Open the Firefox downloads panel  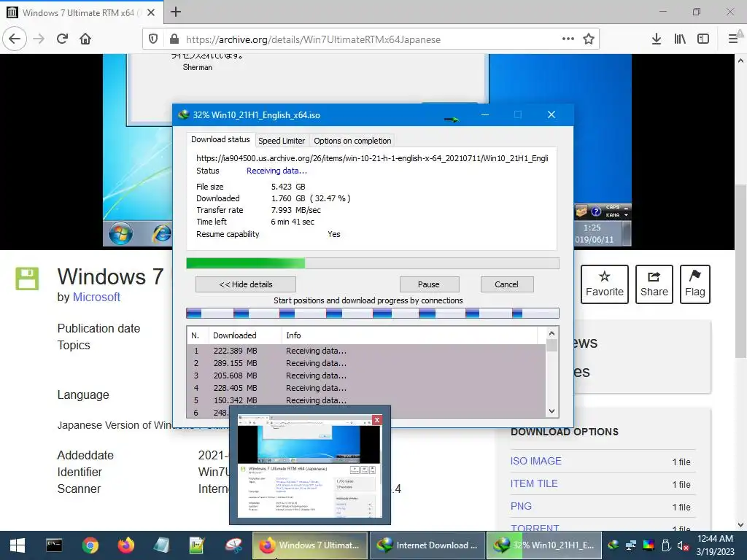coord(657,39)
